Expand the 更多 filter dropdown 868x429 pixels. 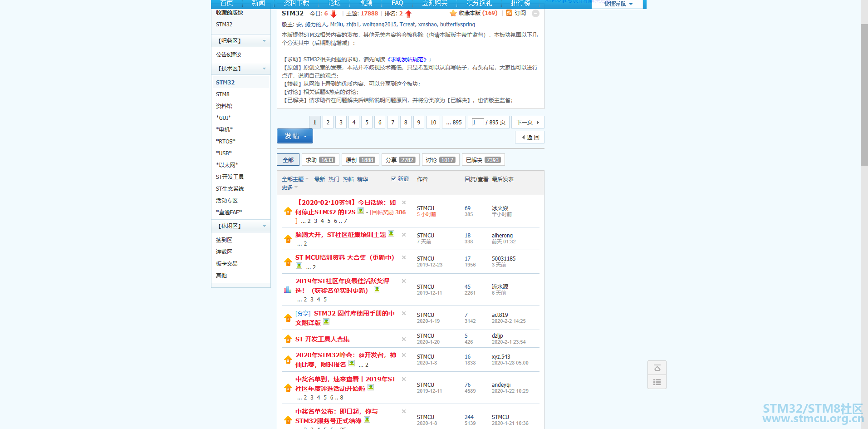coord(289,187)
